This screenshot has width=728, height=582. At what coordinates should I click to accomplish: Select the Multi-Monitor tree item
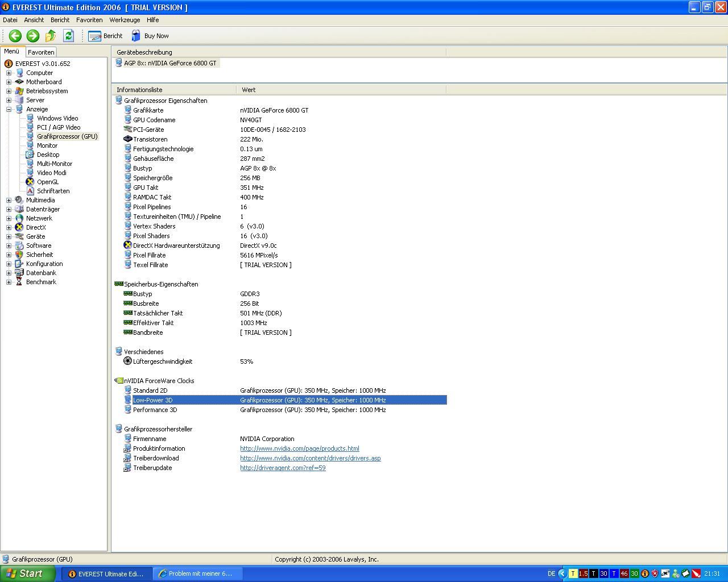coord(55,164)
